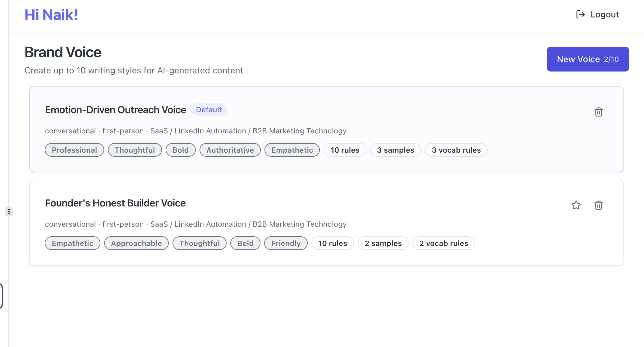Screen dimensions: 644x347
Task: Click the New Voice button
Action: (587, 59)
